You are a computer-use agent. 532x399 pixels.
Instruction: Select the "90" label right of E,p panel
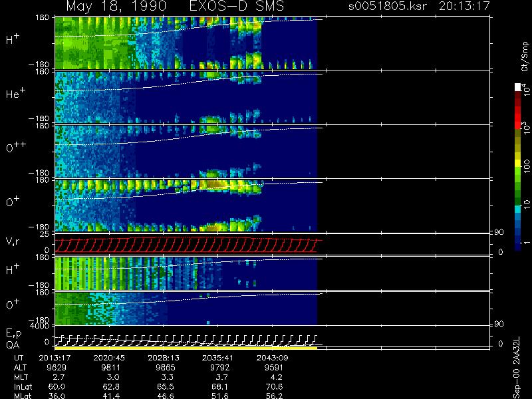point(499,325)
